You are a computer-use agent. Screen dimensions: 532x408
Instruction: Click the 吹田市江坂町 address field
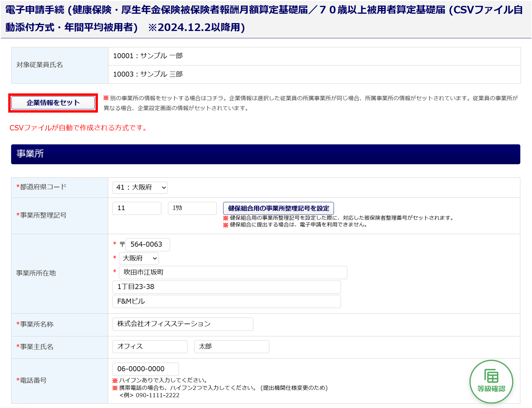(x=233, y=272)
